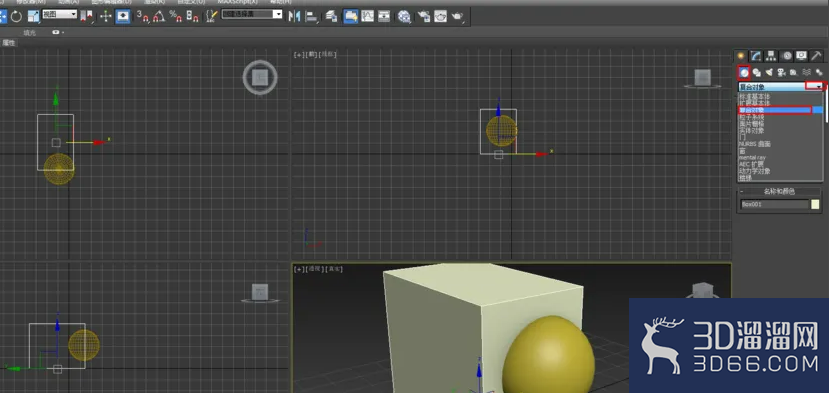Switch to the Utilities hammer tab
The image size is (829, 393).
[817, 56]
